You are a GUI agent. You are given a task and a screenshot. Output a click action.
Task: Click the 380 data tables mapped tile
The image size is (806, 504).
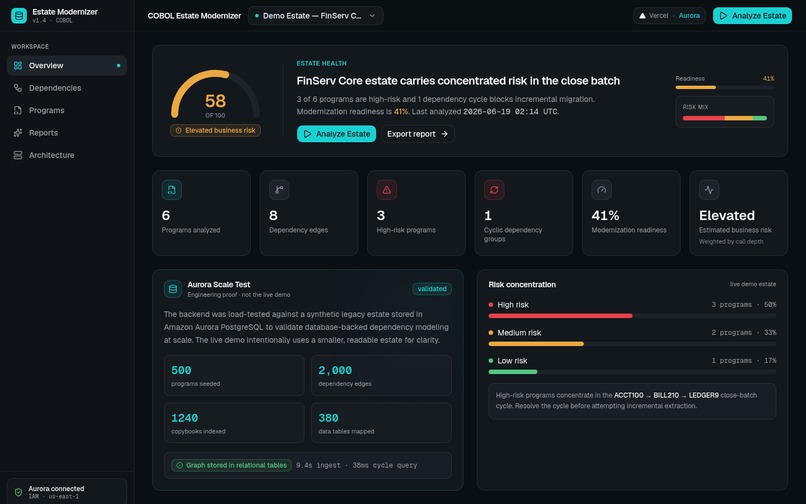pyautogui.click(x=381, y=423)
